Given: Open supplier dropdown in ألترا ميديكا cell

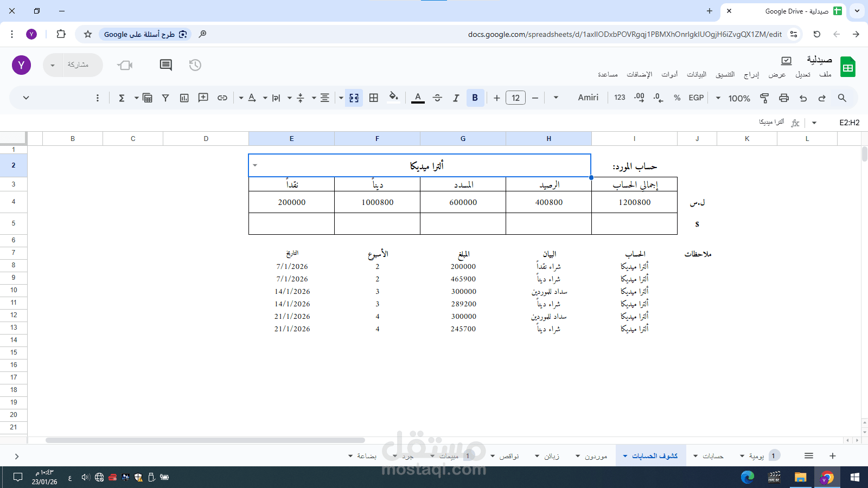Looking at the screenshot, I should (255, 165).
